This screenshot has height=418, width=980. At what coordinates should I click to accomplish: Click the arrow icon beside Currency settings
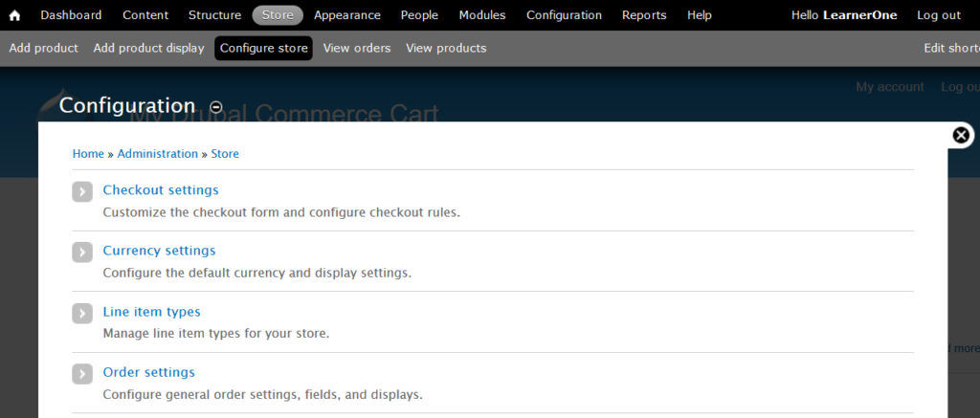coord(82,253)
